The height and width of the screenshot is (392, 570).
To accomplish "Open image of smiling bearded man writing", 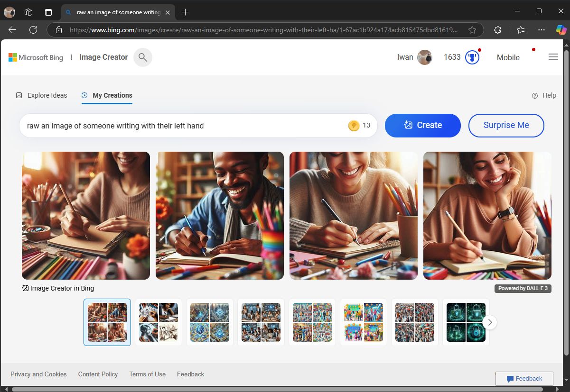I will [x=220, y=216].
